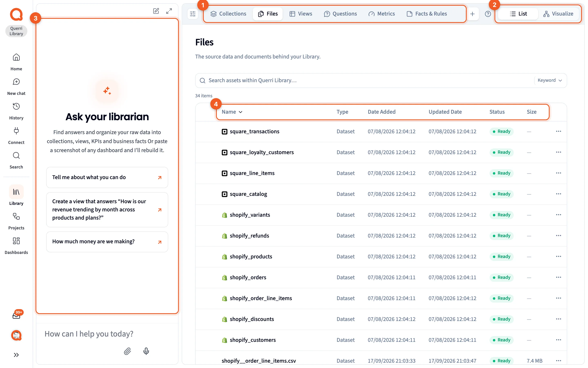The height and width of the screenshot is (368, 588).
Task: Switch to Visualize view
Action: [558, 14]
